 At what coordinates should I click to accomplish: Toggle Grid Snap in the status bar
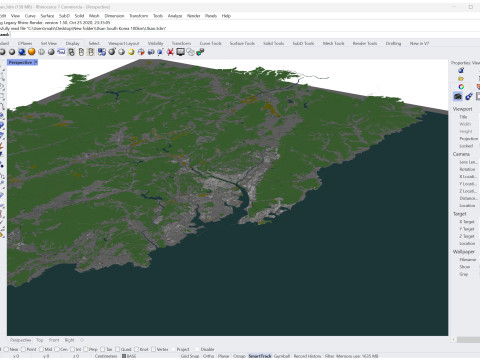point(190,356)
